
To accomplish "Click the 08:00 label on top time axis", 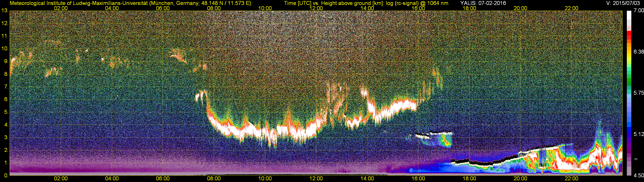I will (214, 8).
